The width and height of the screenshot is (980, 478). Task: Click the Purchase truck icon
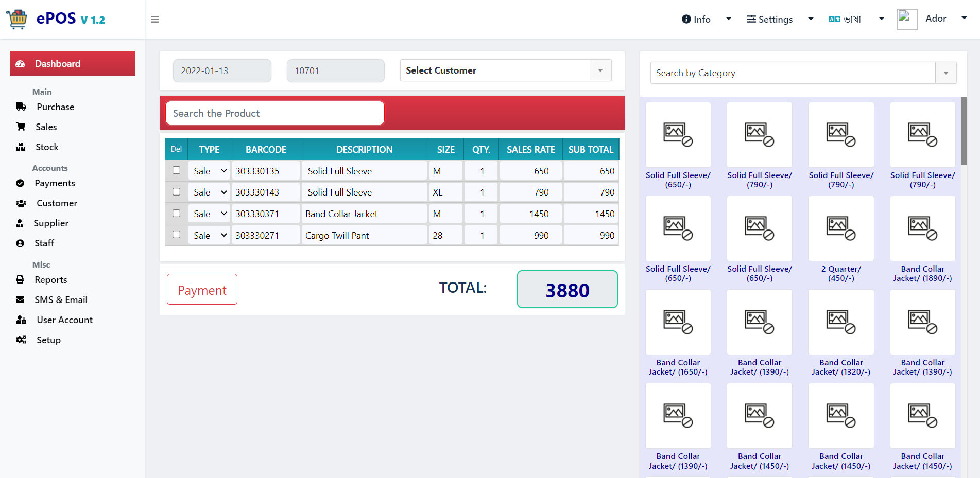pos(21,107)
